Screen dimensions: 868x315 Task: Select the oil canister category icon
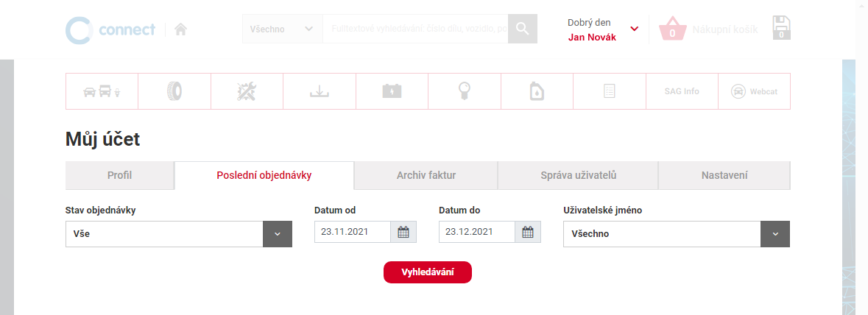click(537, 91)
